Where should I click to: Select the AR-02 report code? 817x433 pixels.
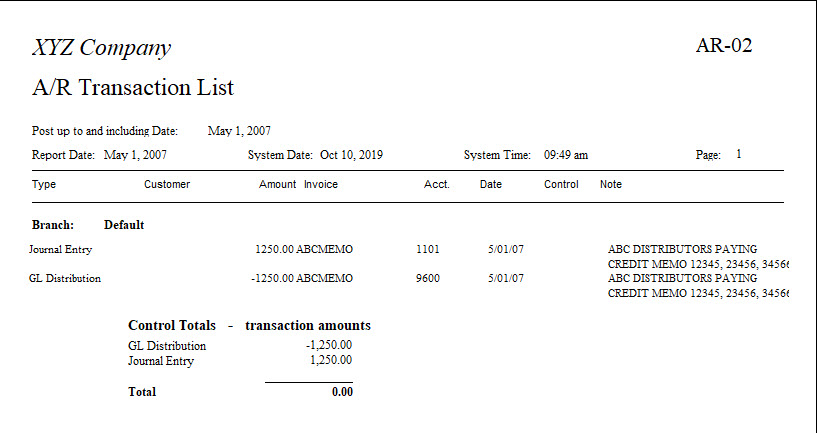[724, 46]
